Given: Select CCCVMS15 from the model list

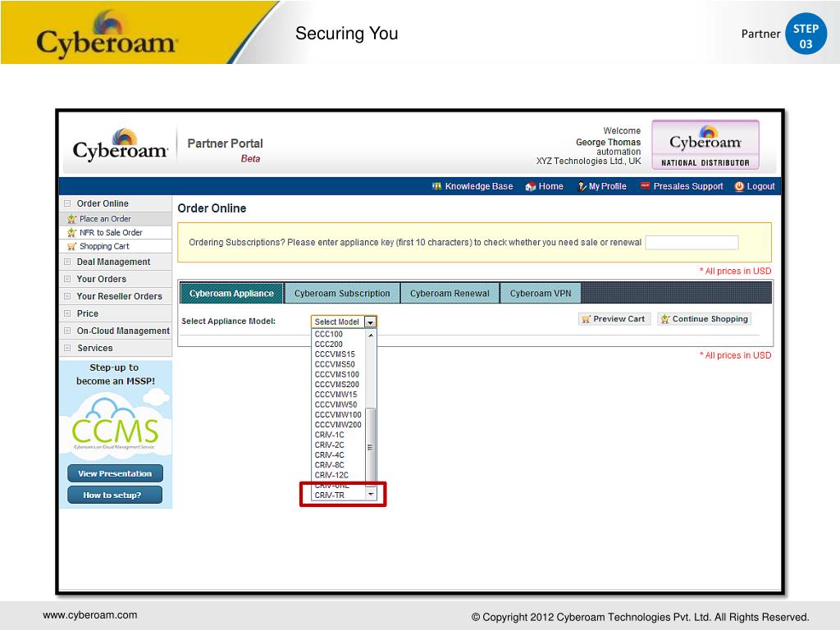Looking at the screenshot, I should click(339, 354).
